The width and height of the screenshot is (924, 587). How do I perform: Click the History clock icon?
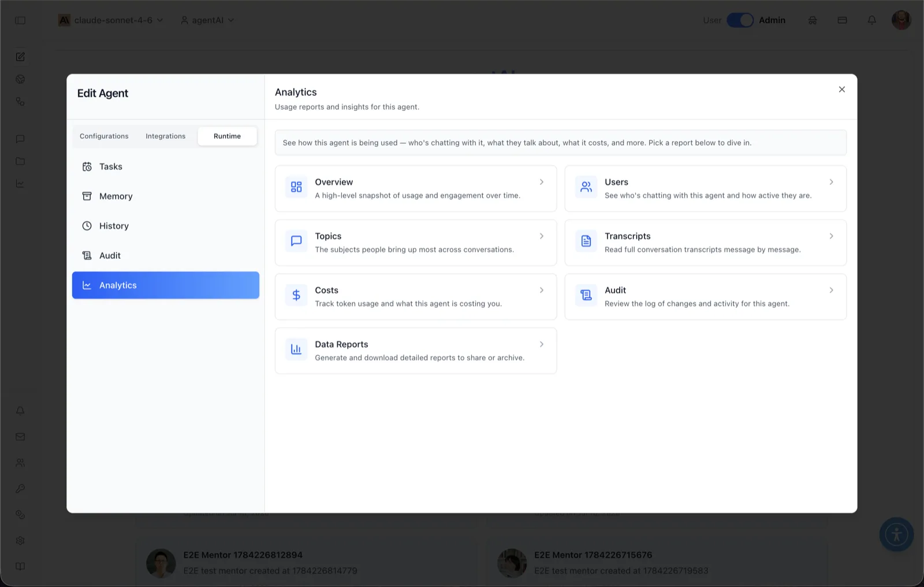pyautogui.click(x=87, y=226)
